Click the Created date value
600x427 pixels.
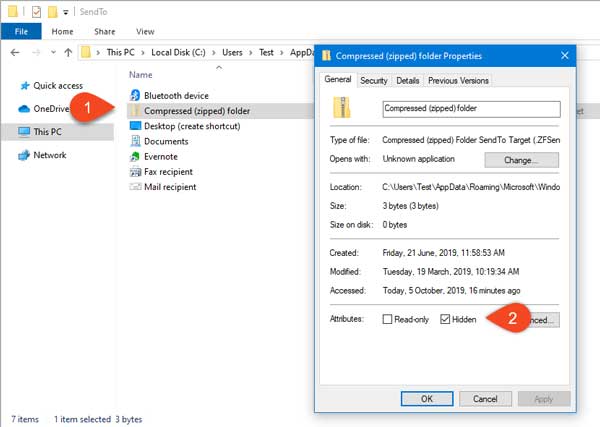tap(443, 253)
